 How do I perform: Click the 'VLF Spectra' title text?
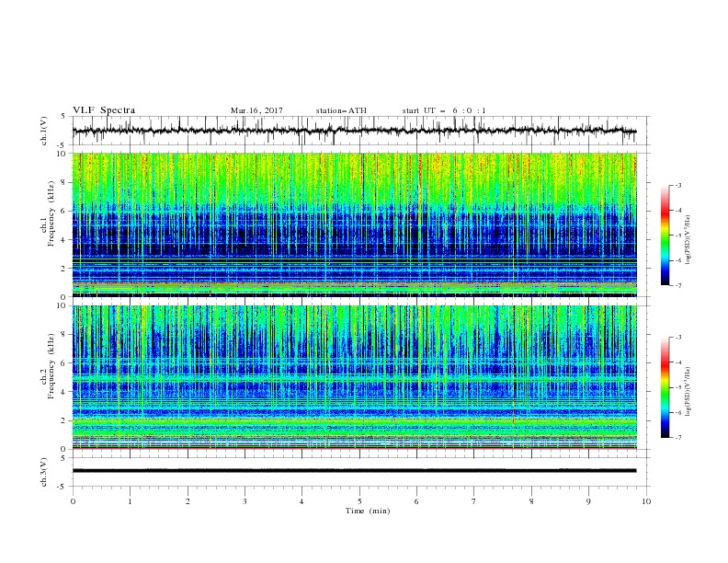104,110
